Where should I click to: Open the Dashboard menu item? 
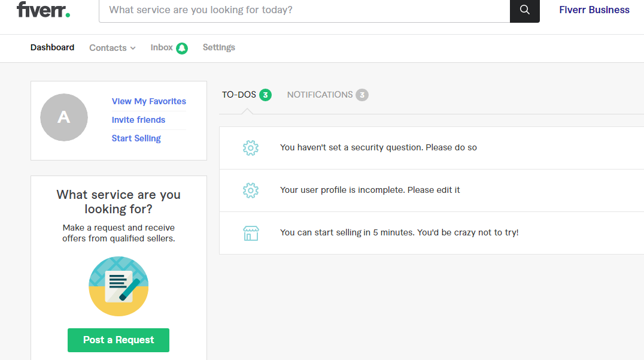pos(53,47)
